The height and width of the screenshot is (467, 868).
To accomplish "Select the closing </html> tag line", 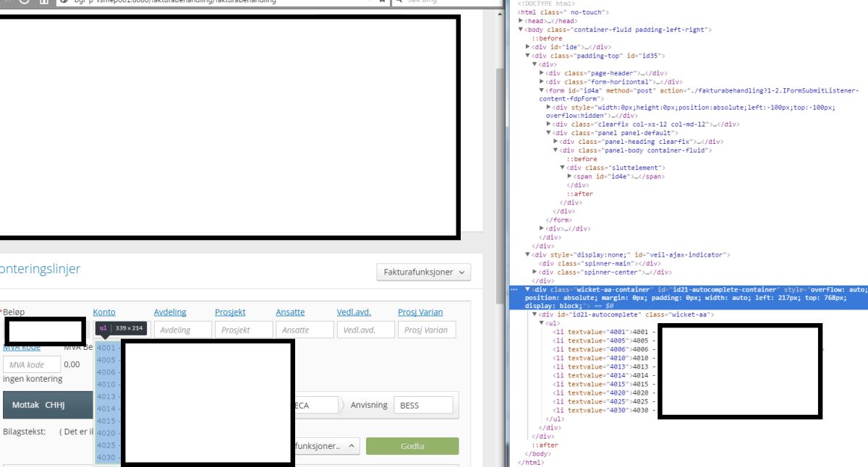I will (531, 463).
